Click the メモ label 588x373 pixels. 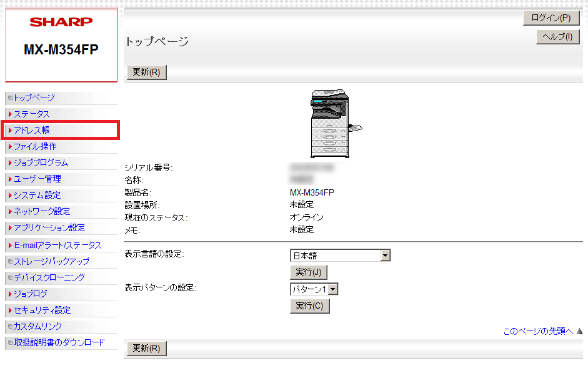132,230
